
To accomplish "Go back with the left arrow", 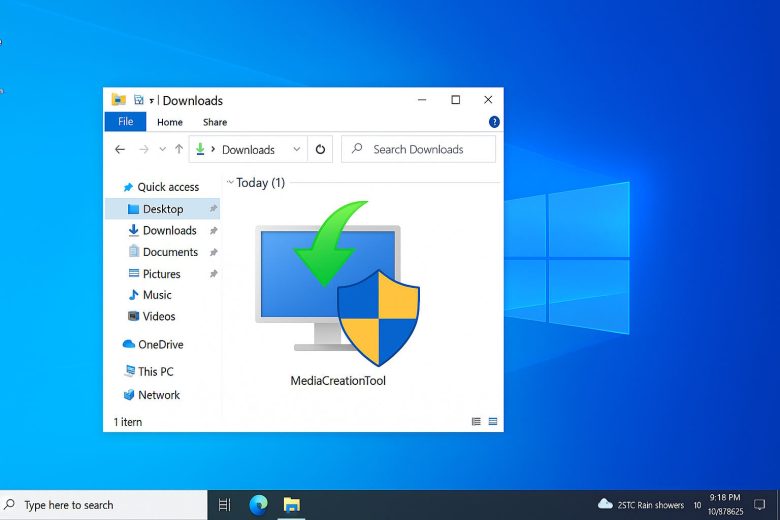I will pos(120,150).
